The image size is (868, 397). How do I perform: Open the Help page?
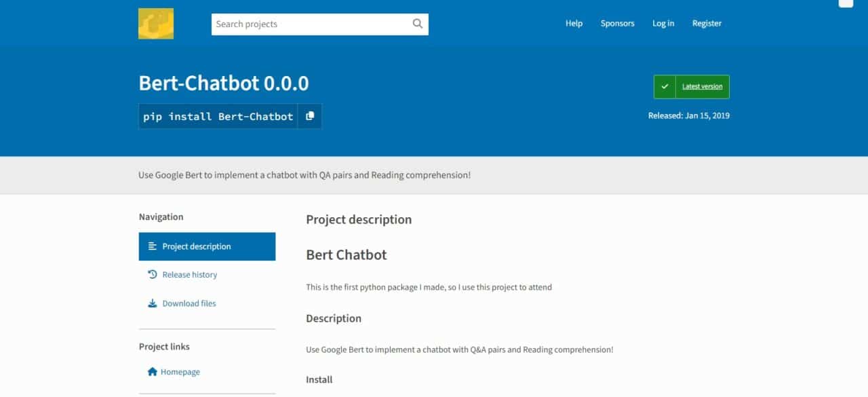[x=574, y=23]
